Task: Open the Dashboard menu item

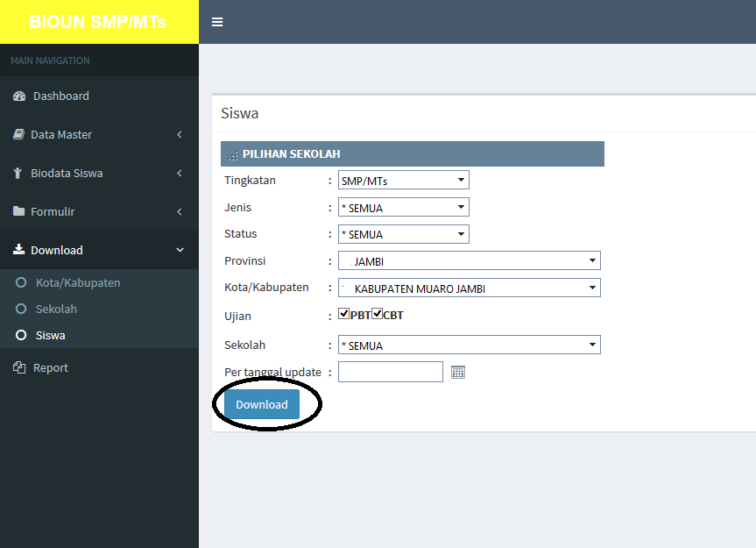Action: [x=99, y=96]
